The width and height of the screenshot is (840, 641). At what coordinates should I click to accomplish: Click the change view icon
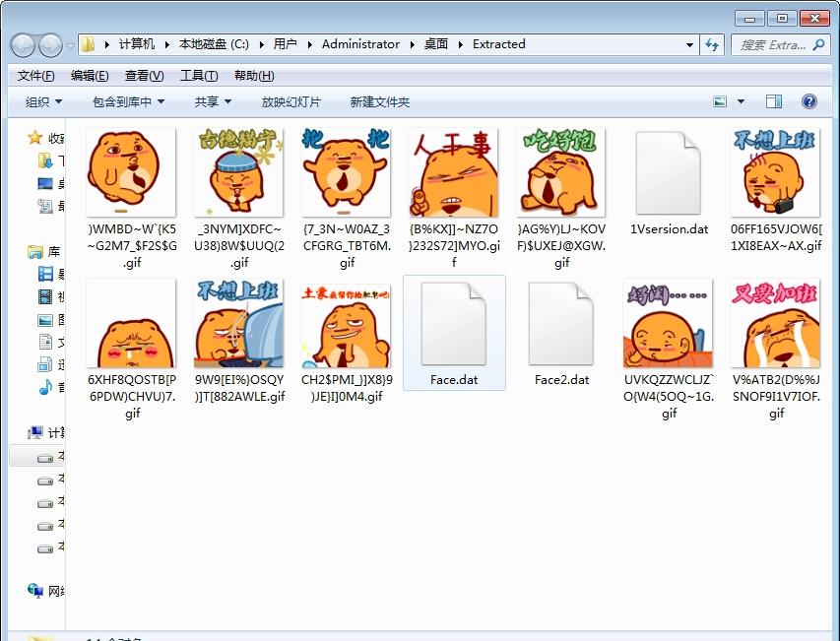721,101
